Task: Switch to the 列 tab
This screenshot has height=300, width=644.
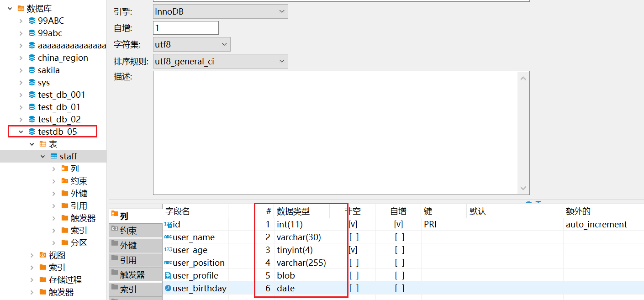Action: click(136, 216)
